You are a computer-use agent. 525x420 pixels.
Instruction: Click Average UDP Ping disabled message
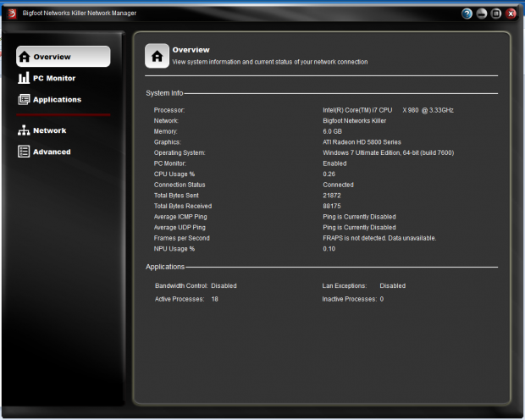359,228
